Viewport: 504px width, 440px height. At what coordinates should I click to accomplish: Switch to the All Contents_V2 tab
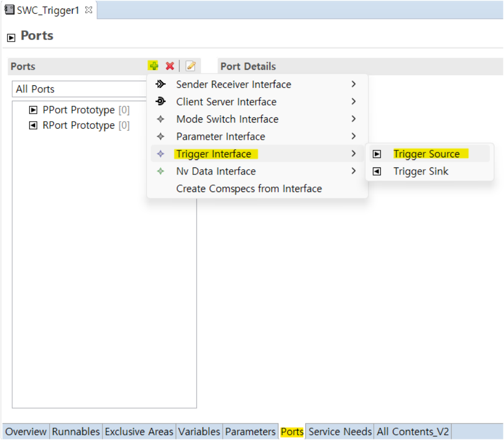click(413, 431)
